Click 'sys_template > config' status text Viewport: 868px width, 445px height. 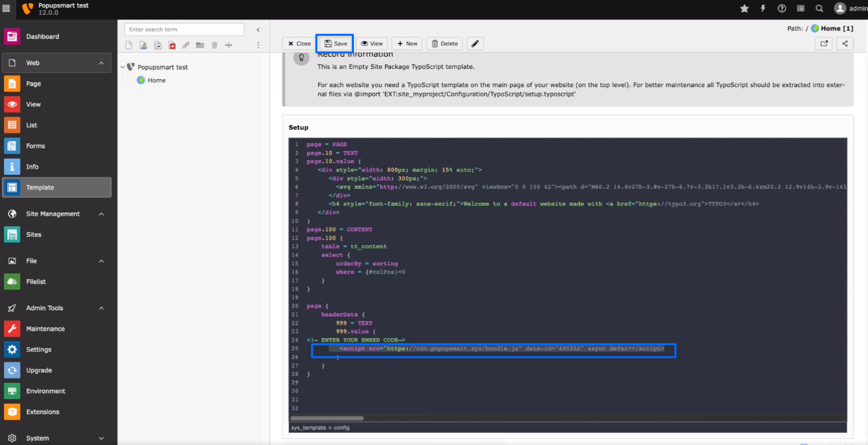point(320,427)
